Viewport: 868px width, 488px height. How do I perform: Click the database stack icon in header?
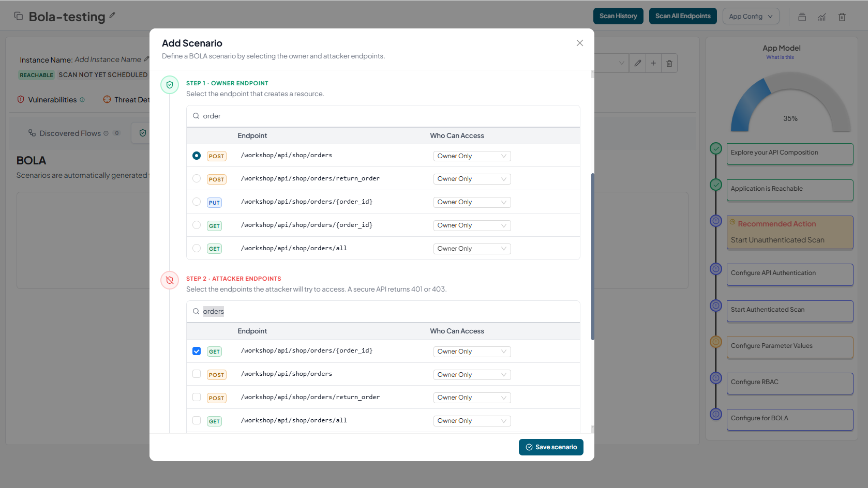[802, 17]
